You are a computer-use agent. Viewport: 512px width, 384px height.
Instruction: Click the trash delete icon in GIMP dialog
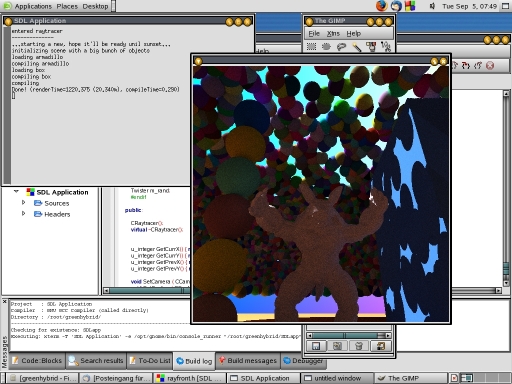click(x=359, y=346)
